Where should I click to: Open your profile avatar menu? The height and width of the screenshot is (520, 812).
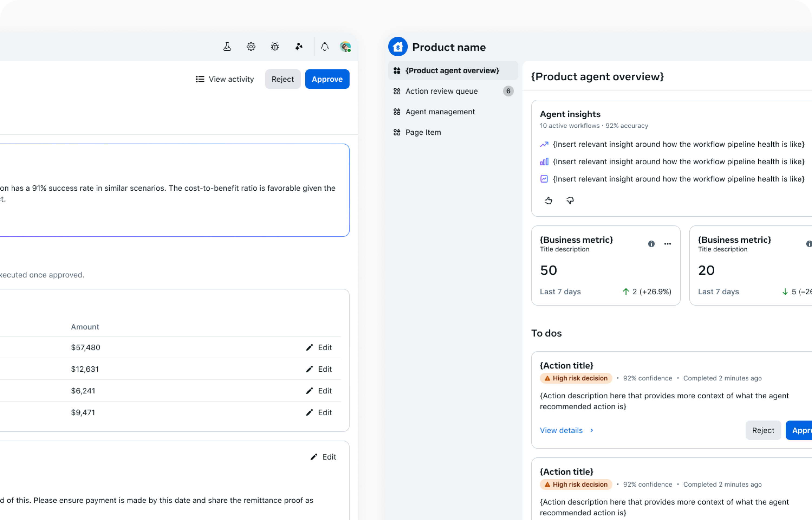(345, 47)
